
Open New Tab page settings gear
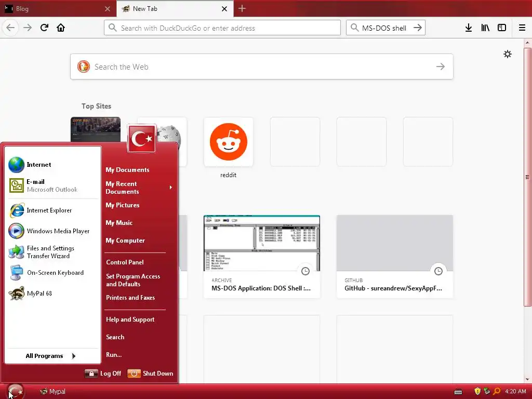pos(508,54)
